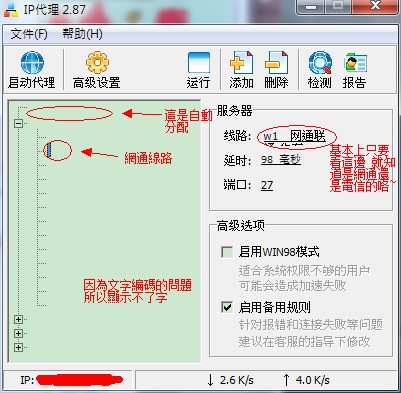Collapse the expanded tree node with minus box
The height and width of the screenshot is (393, 401).
click(x=19, y=123)
